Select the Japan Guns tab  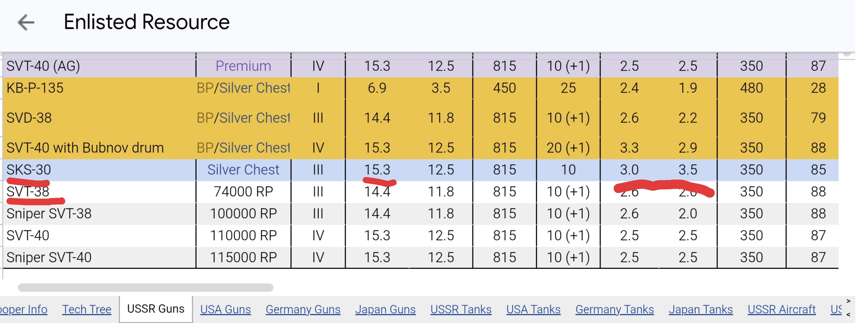(385, 309)
